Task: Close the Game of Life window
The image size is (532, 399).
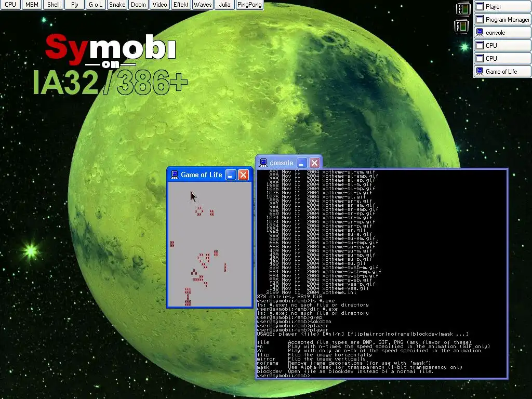Action: tap(243, 175)
